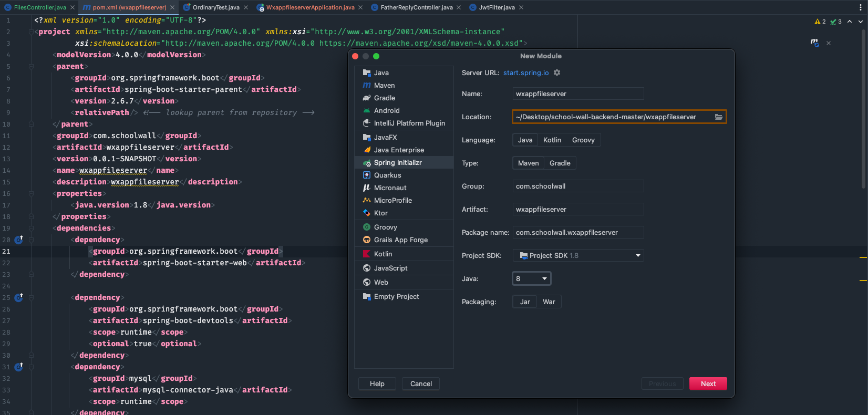The height and width of the screenshot is (415, 868).
Task: Go to previous highlighted error arrow
Action: pyautogui.click(x=850, y=22)
